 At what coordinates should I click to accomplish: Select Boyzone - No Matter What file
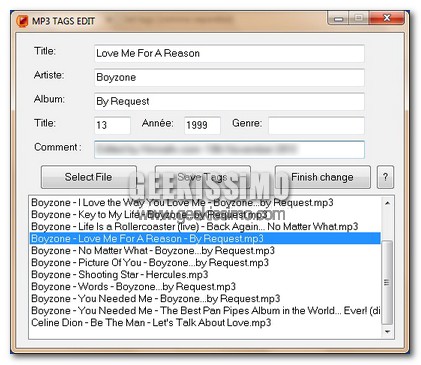[x=205, y=251]
